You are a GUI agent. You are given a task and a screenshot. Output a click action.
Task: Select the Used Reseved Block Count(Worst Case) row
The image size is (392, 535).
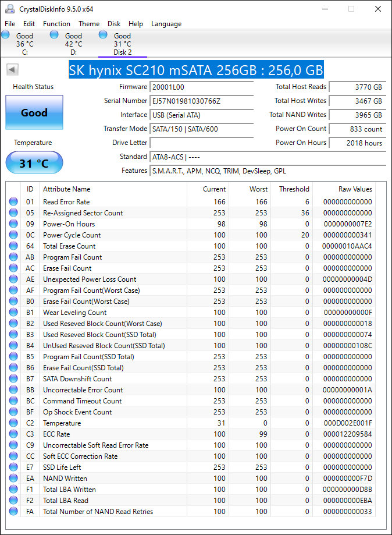click(x=191, y=324)
